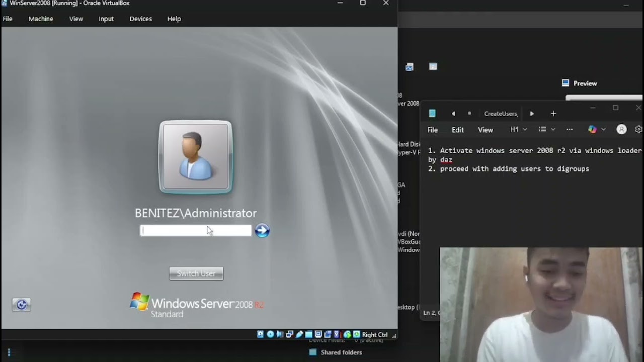
Task: Click the Notepad app icon
Action: (432, 114)
